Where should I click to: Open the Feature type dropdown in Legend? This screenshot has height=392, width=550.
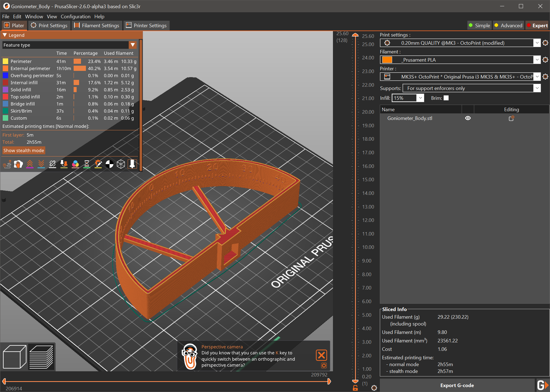pyautogui.click(x=133, y=45)
